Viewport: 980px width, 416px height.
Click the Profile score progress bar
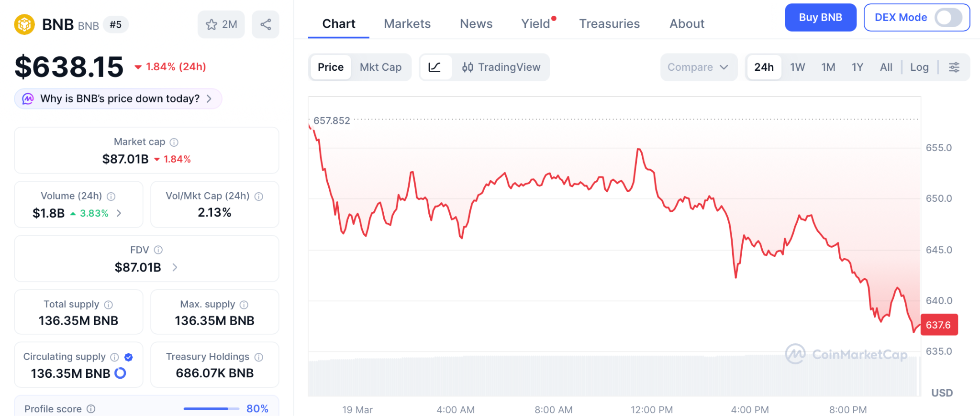(211, 409)
